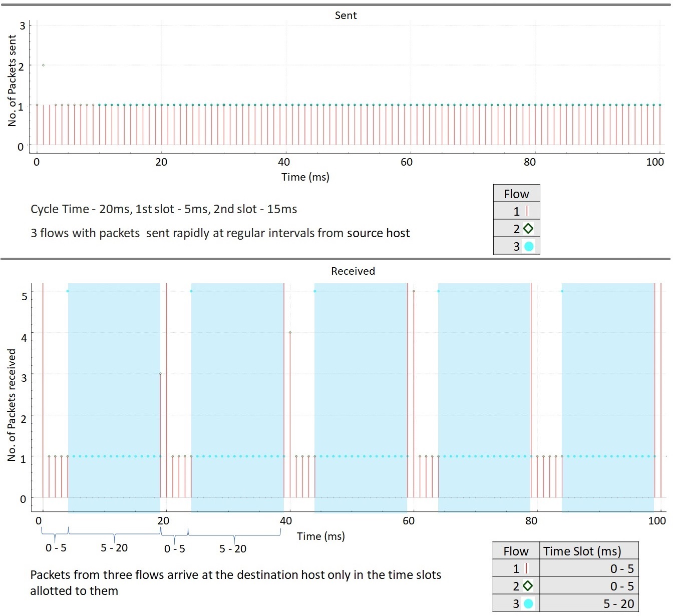Viewport: 673px width, 616px height.
Task: Click the blue shaded slot region between 85 and 100 ms
Action: 608,398
